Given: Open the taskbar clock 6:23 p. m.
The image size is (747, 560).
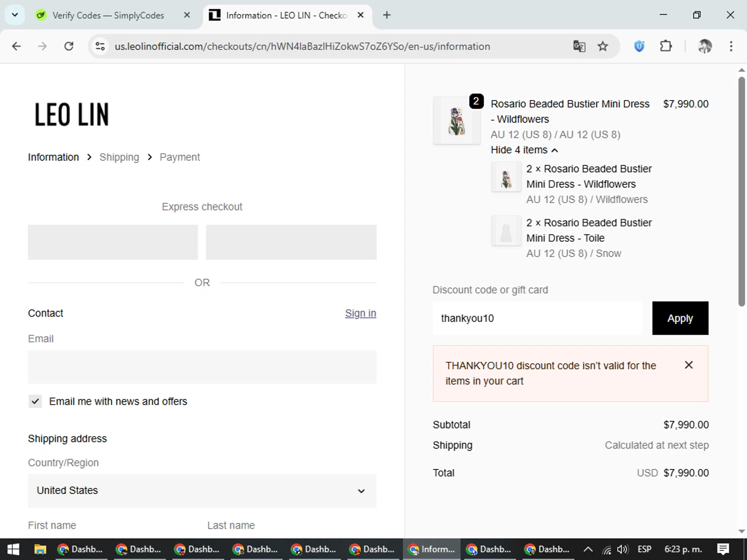Looking at the screenshot, I should [683, 550].
